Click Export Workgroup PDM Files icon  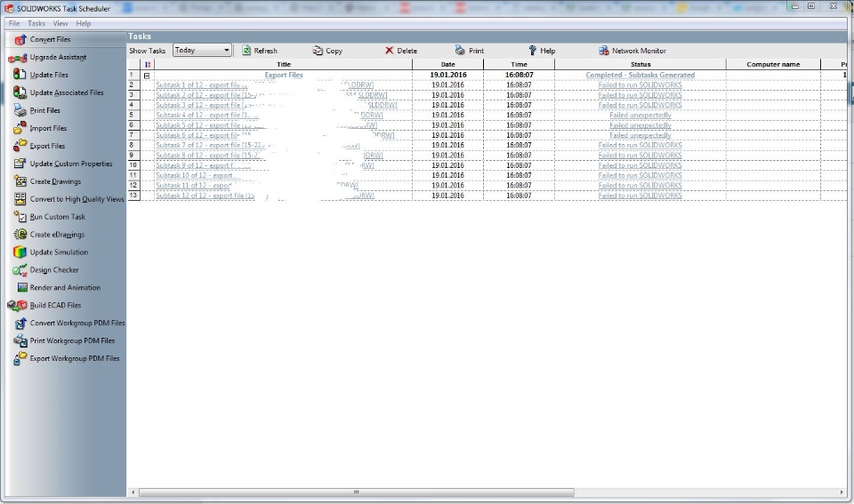click(20, 359)
